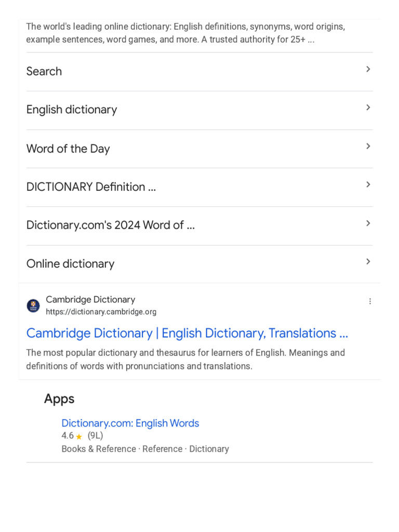This screenshot has height=532, width=399.
Task: Click the arrow next to Word of the Day
Action: (x=368, y=146)
